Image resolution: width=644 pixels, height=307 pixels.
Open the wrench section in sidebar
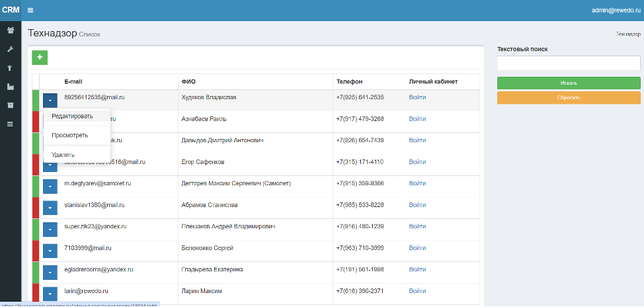pos(11,50)
